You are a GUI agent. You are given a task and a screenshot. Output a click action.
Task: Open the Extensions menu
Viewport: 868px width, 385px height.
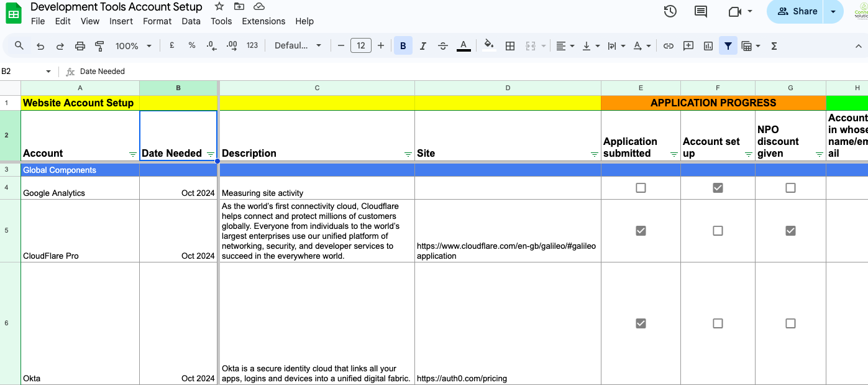(263, 21)
